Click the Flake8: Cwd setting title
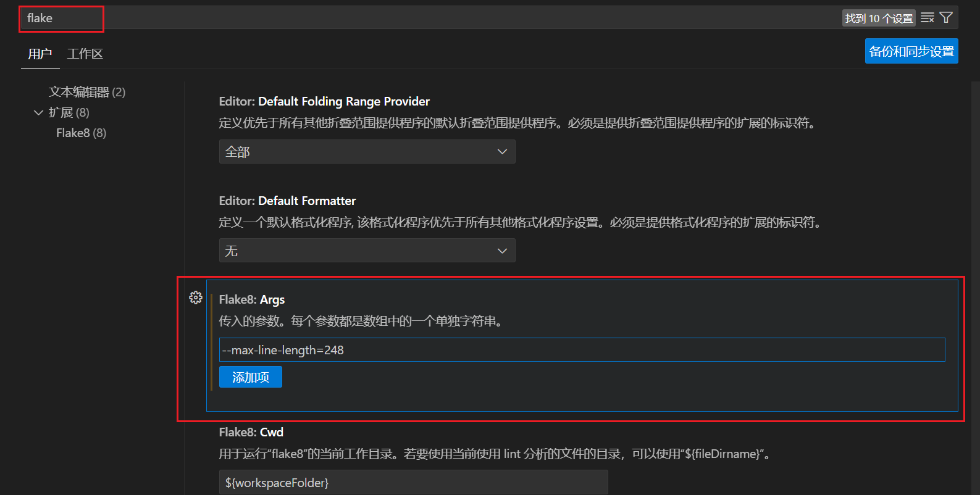 [x=251, y=432]
